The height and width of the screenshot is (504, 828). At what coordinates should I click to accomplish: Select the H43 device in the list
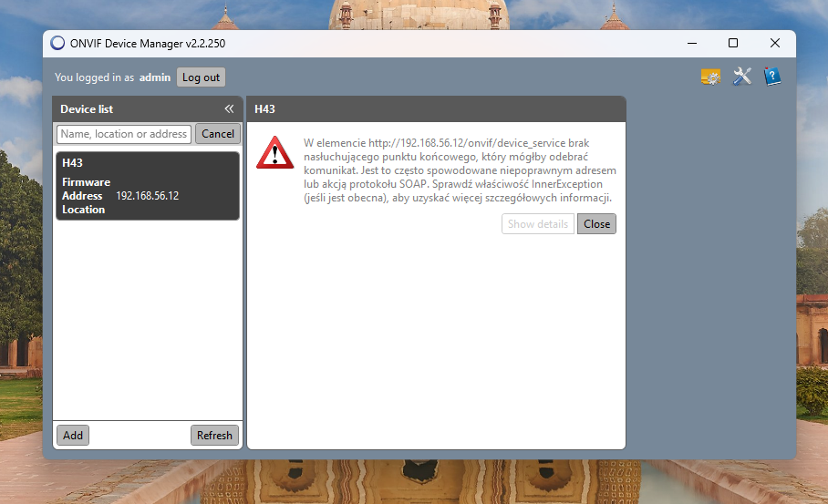[x=148, y=186]
